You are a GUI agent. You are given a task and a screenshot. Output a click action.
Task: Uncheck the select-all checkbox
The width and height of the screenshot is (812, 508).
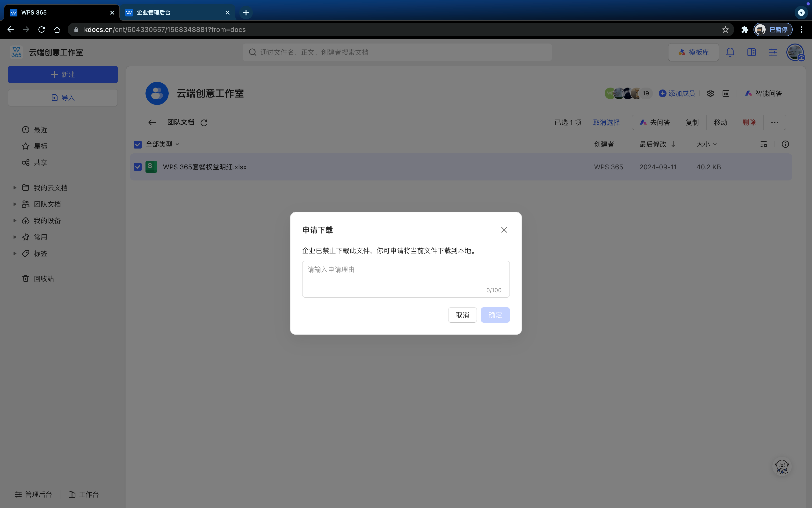pos(138,144)
